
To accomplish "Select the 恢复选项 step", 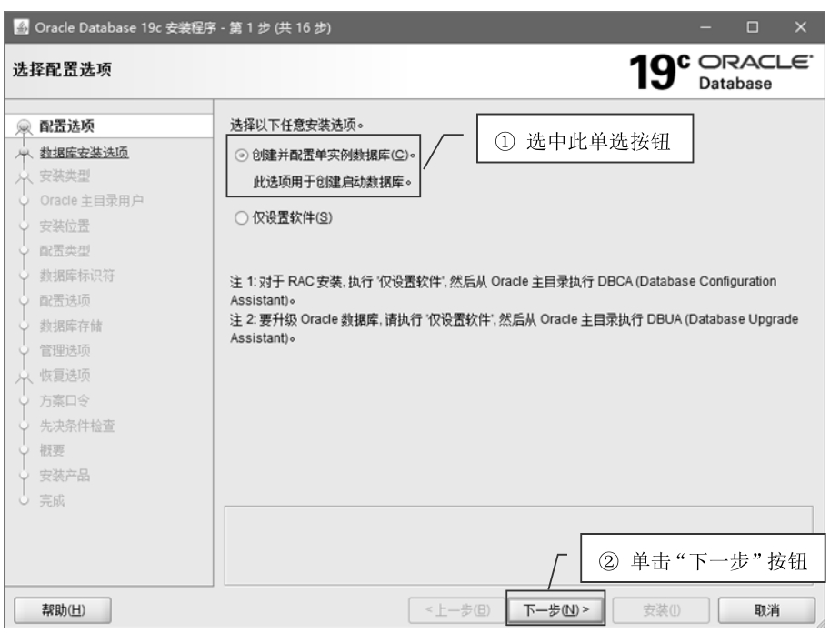I will click(x=65, y=376).
